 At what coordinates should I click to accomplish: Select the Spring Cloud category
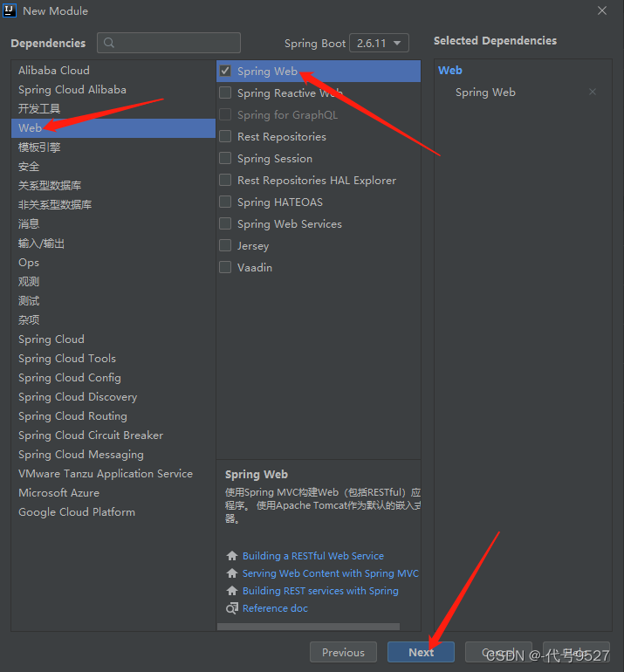(x=113, y=339)
